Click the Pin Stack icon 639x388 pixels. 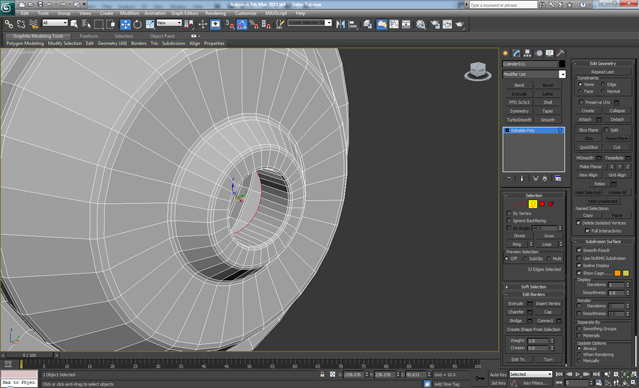tap(509, 179)
